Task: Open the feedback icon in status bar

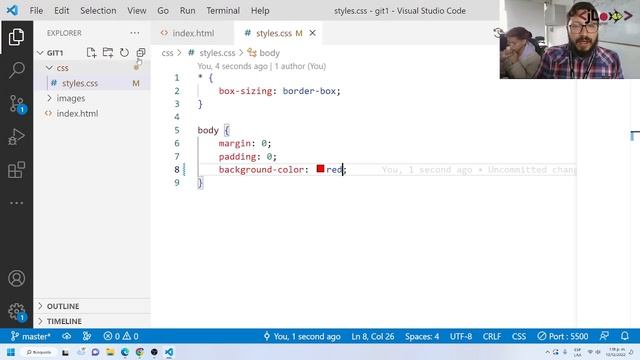Action: pyautogui.click(x=604, y=336)
